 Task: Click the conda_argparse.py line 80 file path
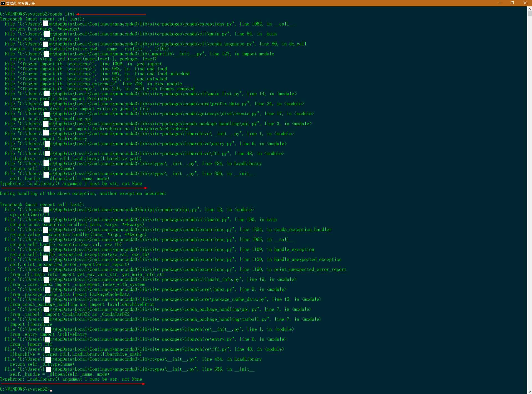click(x=156, y=44)
